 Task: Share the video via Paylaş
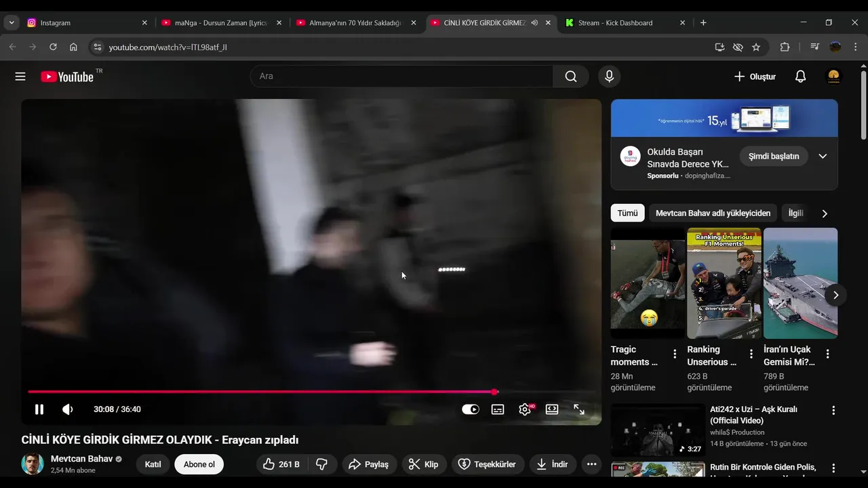point(369,464)
